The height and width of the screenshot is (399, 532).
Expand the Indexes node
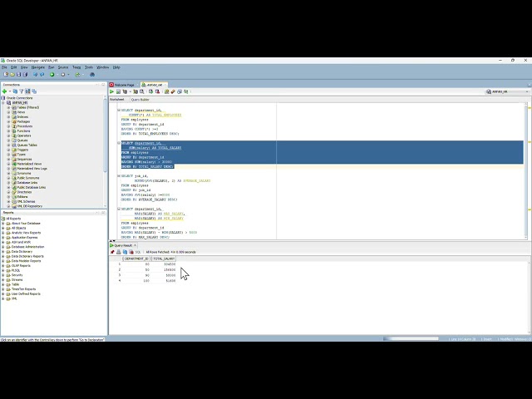[x=9, y=117]
